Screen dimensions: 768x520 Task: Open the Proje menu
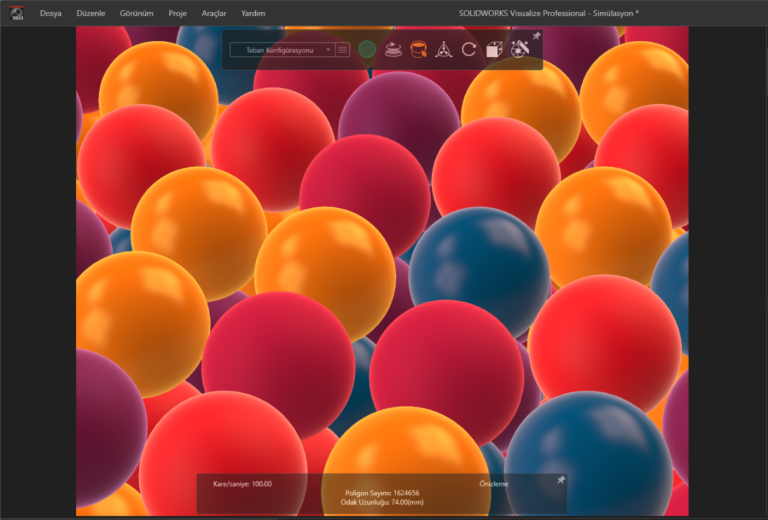tap(178, 14)
